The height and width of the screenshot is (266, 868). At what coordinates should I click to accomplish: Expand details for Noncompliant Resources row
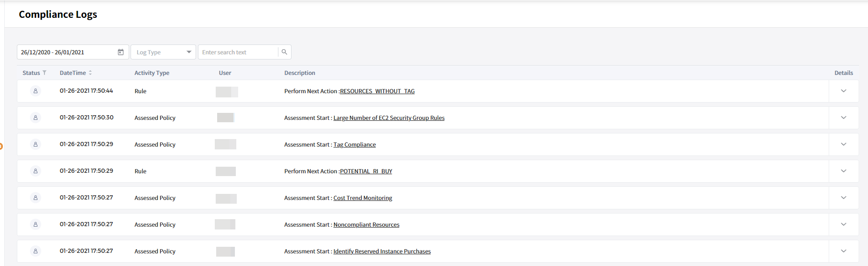point(843,224)
